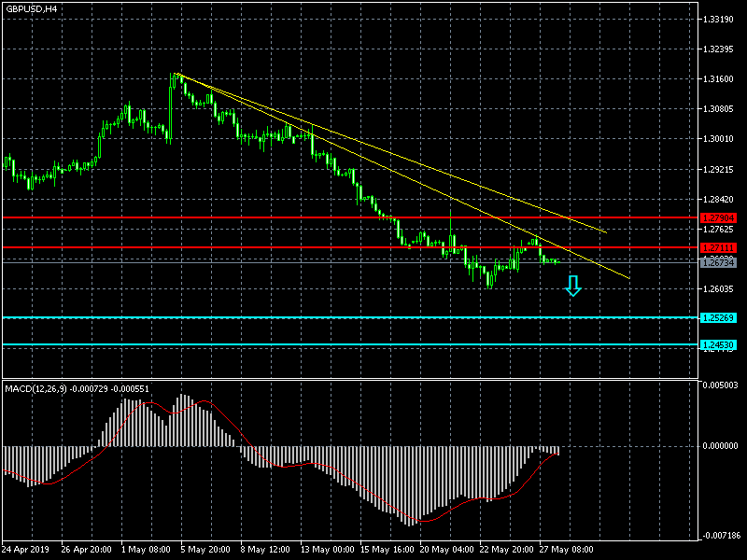Click the 15 May 16:00 time label

[x=388, y=550]
